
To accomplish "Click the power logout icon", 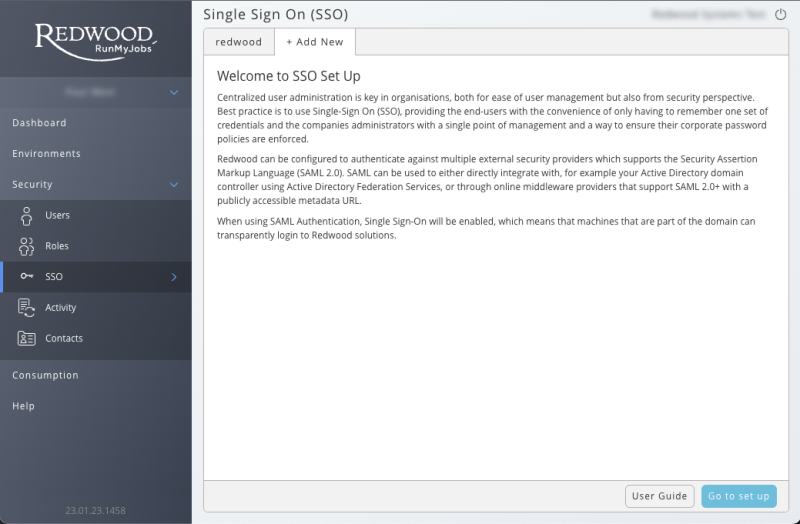I will pyautogui.click(x=781, y=15).
